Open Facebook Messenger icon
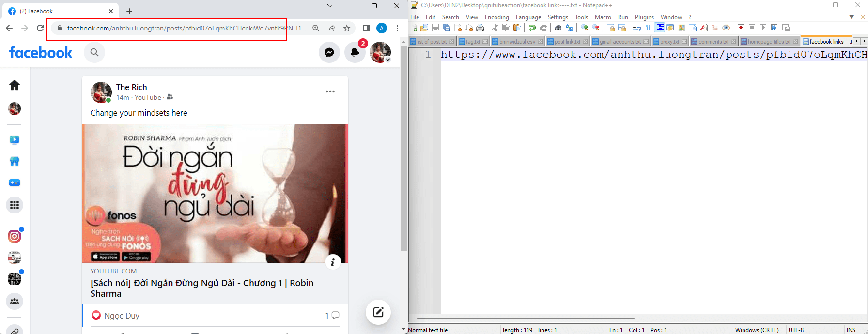The image size is (868, 334). pos(329,52)
